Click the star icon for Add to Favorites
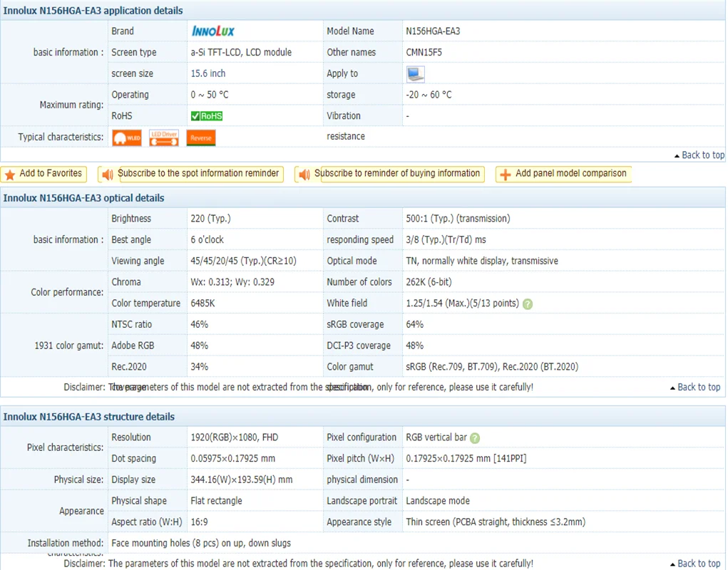The width and height of the screenshot is (728, 570). point(10,175)
